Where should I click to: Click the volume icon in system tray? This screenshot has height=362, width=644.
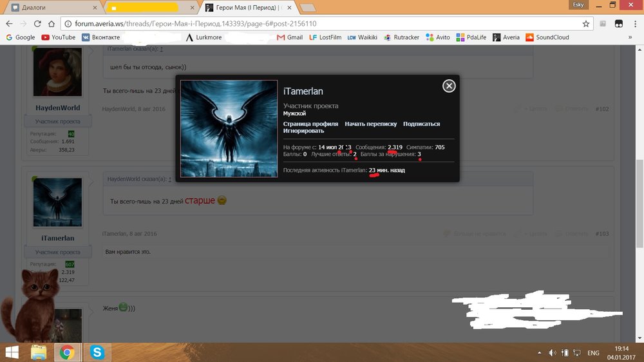tap(553, 352)
